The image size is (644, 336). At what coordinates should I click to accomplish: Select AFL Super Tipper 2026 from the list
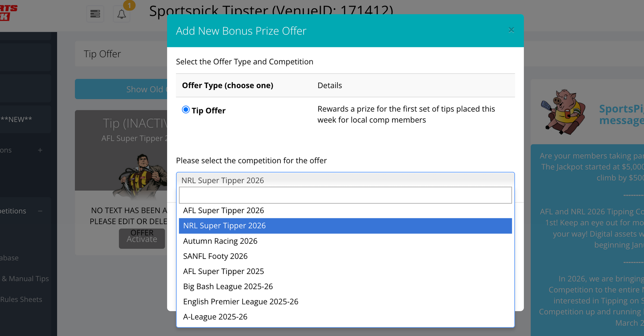pyautogui.click(x=223, y=210)
